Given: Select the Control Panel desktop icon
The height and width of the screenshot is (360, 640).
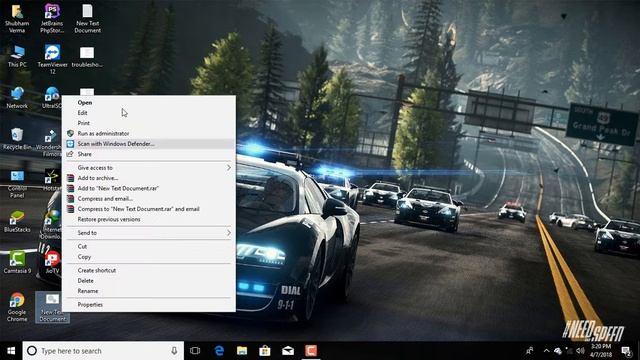Looking at the screenshot, I should click(x=17, y=184).
